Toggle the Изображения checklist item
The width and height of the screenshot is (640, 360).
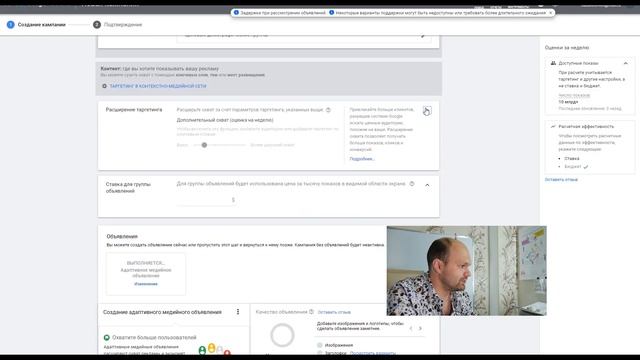pyautogui.click(x=320, y=345)
